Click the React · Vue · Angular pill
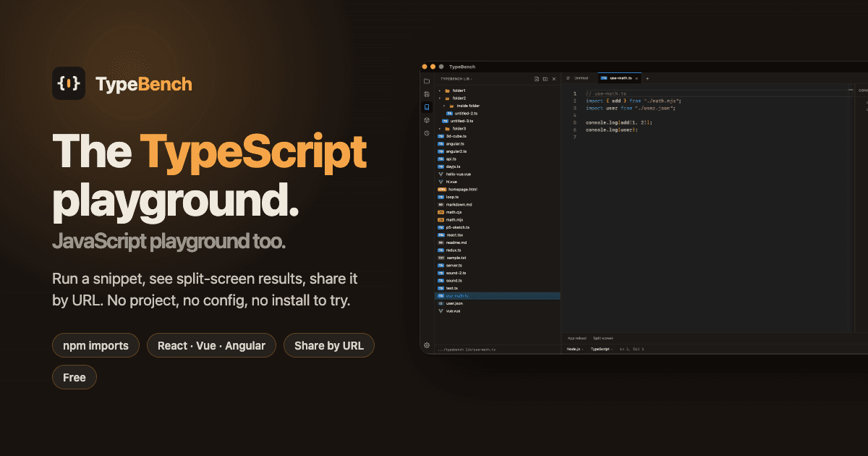This screenshot has width=868, height=456. (x=211, y=345)
